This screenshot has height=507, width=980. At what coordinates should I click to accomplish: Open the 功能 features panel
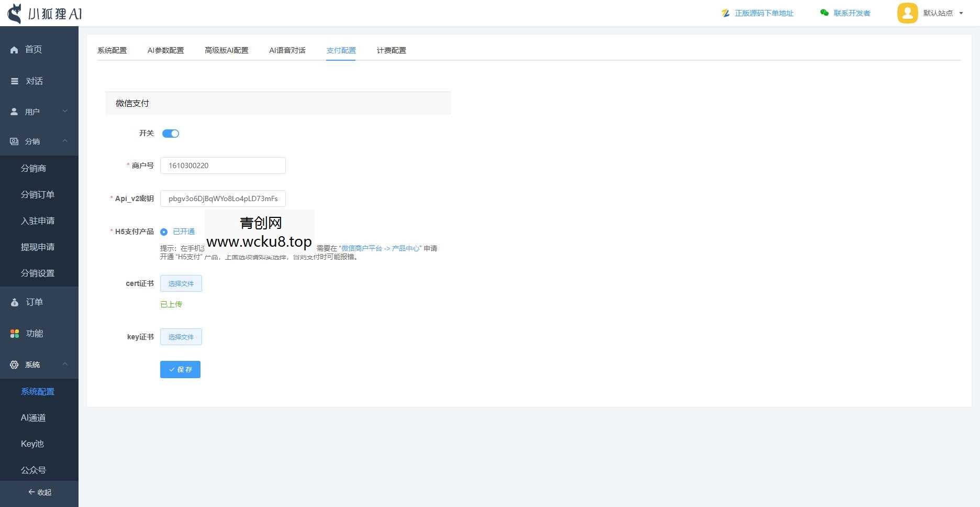coord(14,333)
